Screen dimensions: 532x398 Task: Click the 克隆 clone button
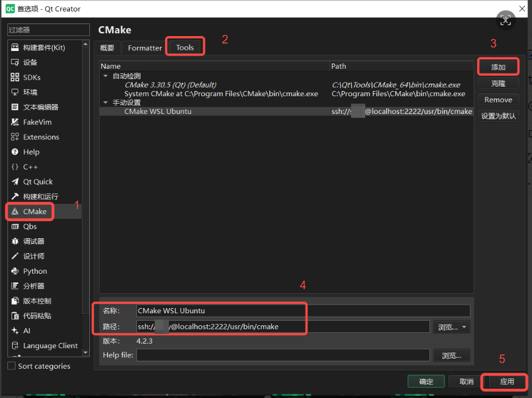tap(498, 84)
